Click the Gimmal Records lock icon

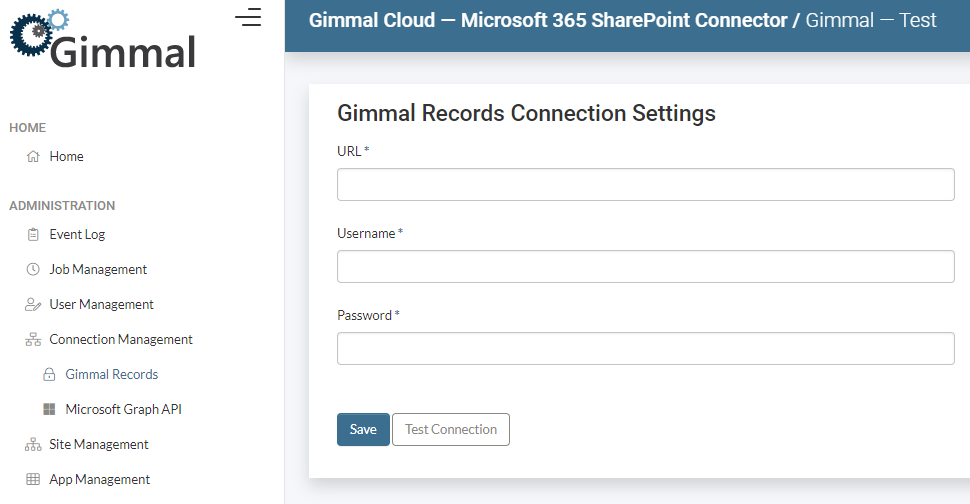(49, 375)
